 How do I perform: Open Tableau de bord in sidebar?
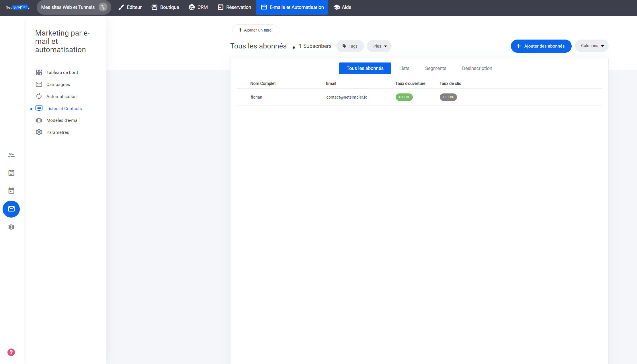point(62,73)
